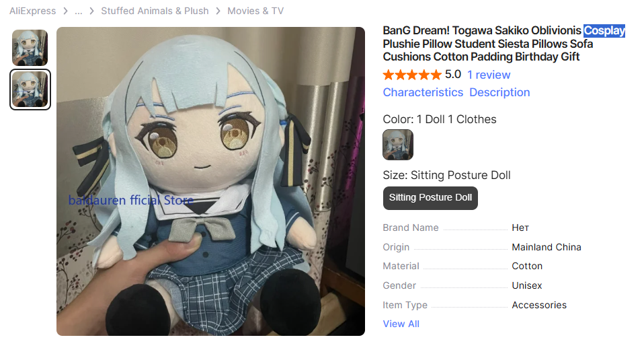
Task: Click the breadcrumb chevron after AliExpress
Action: click(x=65, y=11)
